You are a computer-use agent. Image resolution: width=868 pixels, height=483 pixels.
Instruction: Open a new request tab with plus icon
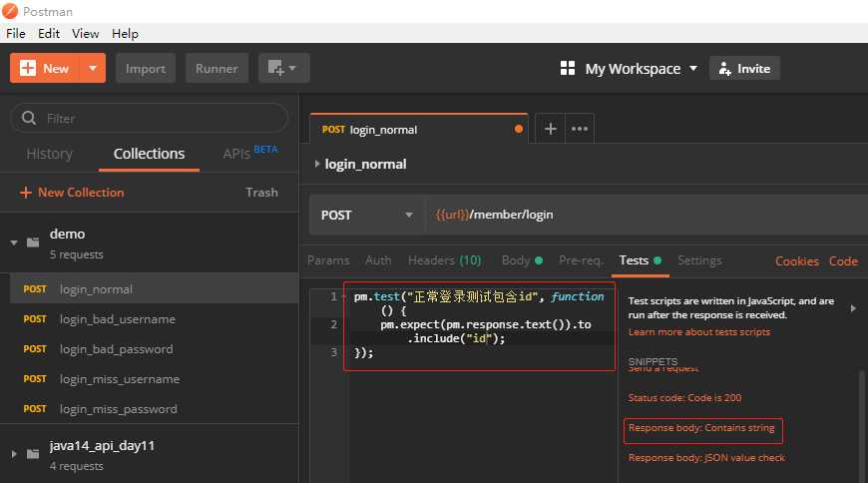(x=551, y=129)
